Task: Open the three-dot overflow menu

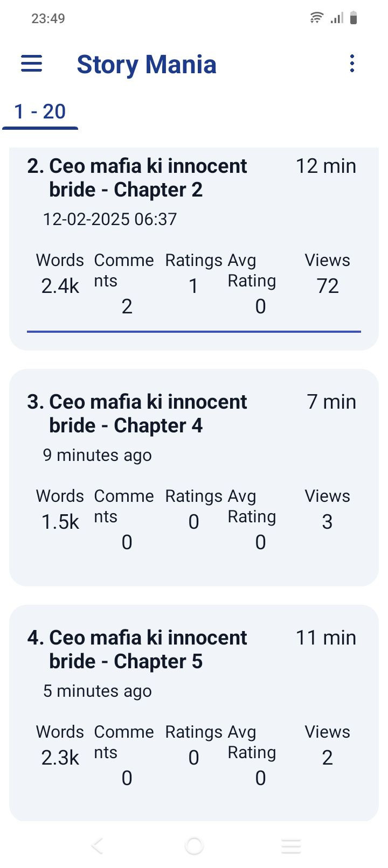Action: pos(352,64)
